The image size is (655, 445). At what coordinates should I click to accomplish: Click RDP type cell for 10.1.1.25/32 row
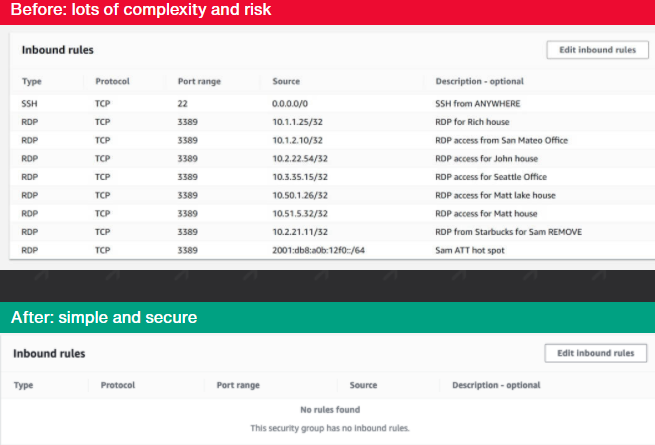coord(30,122)
